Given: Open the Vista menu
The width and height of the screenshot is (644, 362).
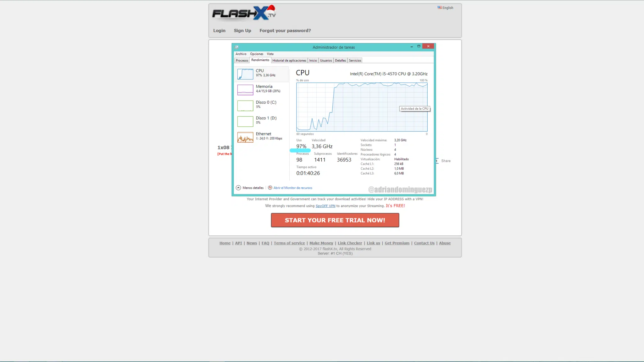Looking at the screenshot, I should point(270,54).
